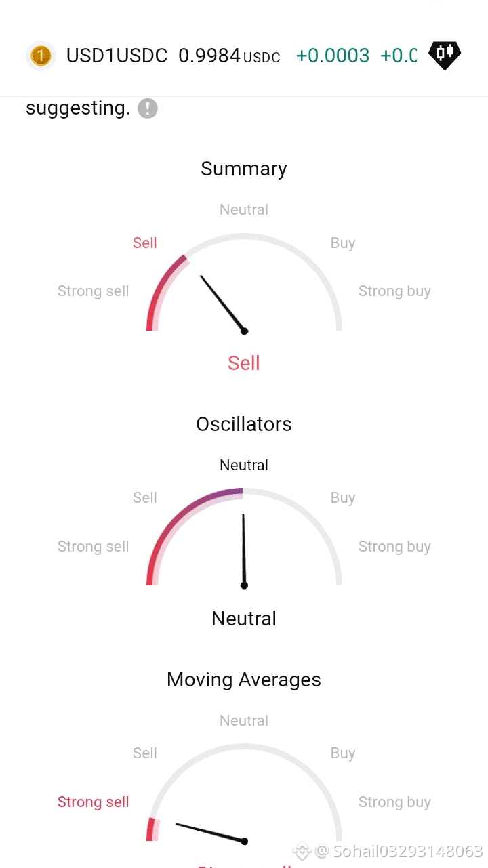The height and width of the screenshot is (868, 488).
Task: Tap the 0.9984 USDC price
Action: (229, 56)
